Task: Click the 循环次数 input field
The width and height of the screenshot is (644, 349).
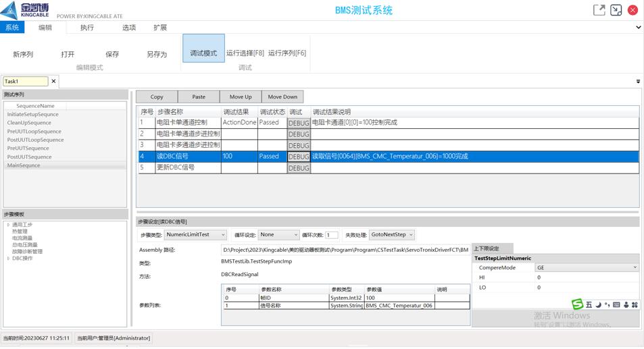Action: click(331, 235)
